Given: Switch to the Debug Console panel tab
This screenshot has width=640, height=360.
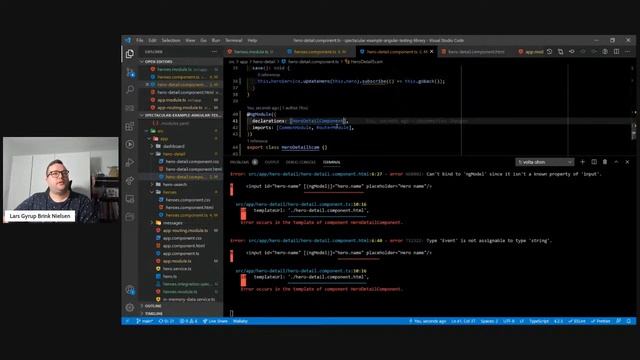Looking at the screenshot, I should point(301,162).
